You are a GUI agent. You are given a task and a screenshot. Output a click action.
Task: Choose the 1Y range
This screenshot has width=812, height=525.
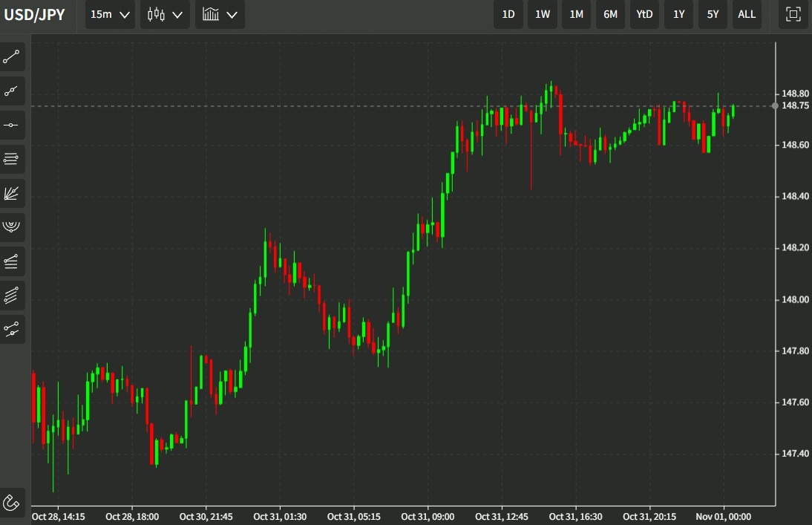pyautogui.click(x=679, y=15)
